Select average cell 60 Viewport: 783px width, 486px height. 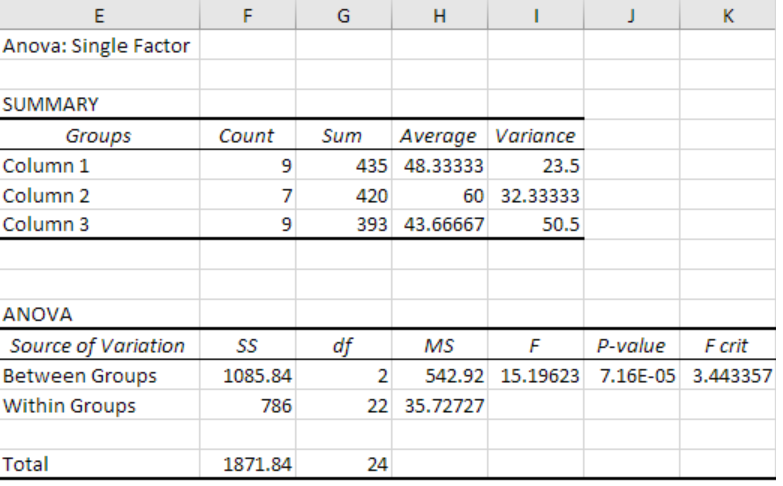pos(440,195)
